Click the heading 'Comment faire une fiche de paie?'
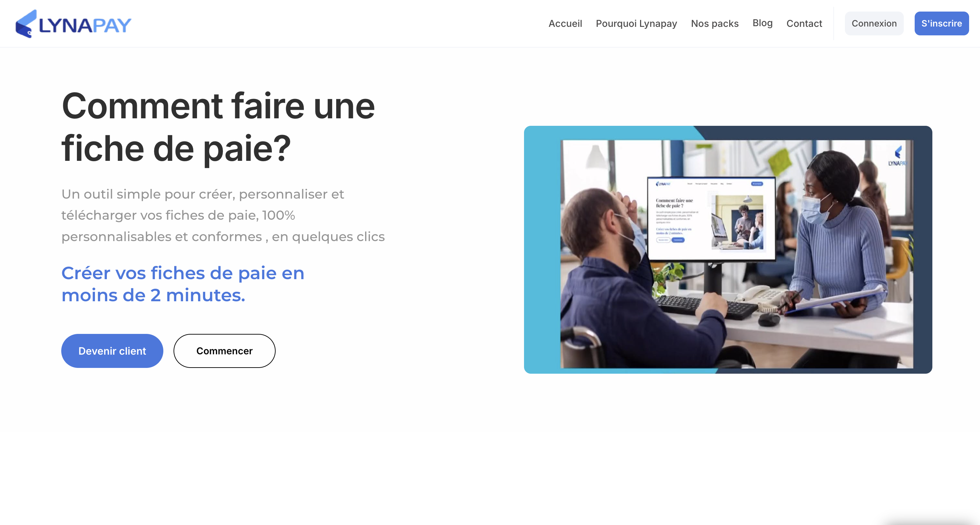 tap(218, 128)
